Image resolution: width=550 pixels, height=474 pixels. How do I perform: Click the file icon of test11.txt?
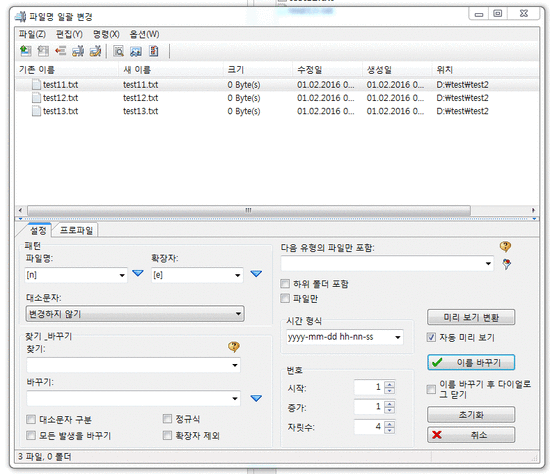point(36,85)
